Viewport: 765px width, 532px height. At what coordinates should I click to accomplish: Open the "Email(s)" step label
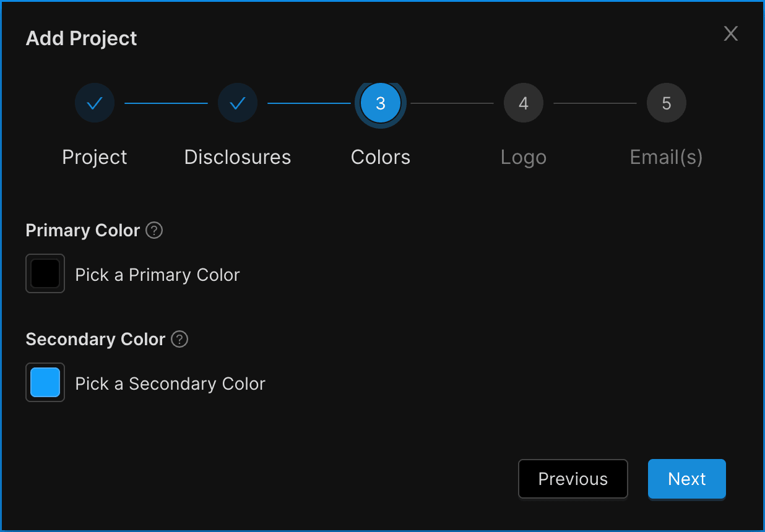click(x=666, y=157)
